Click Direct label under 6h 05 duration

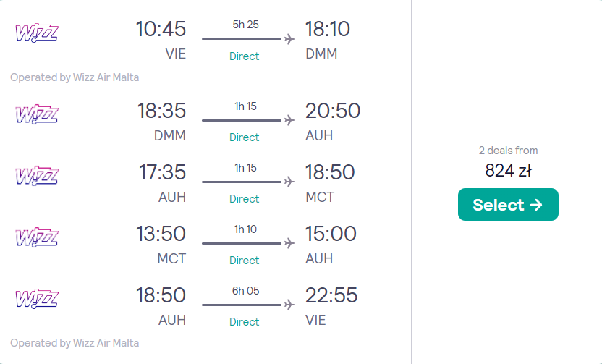pyautogui.click(x=244, y=322)
